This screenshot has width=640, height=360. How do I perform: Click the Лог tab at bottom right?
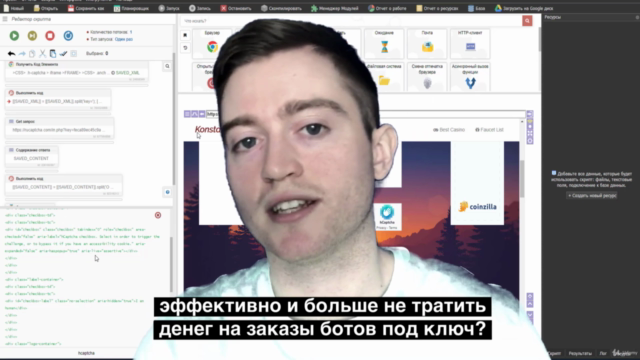pos(603,353)
